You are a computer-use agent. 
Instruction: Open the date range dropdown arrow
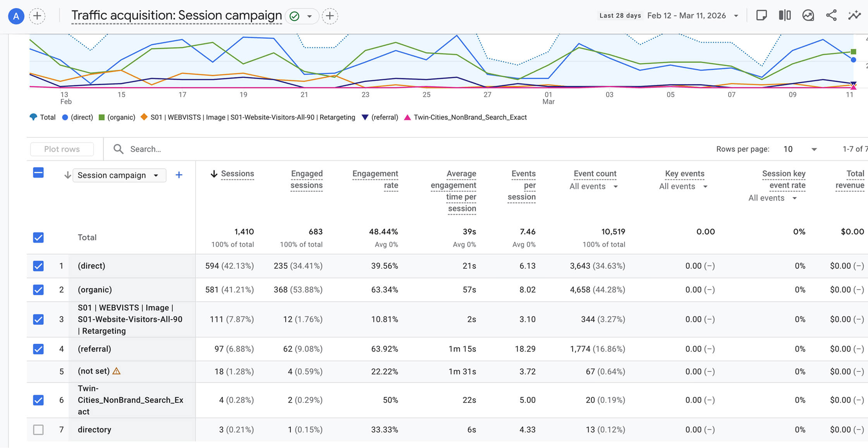point(736,16)
